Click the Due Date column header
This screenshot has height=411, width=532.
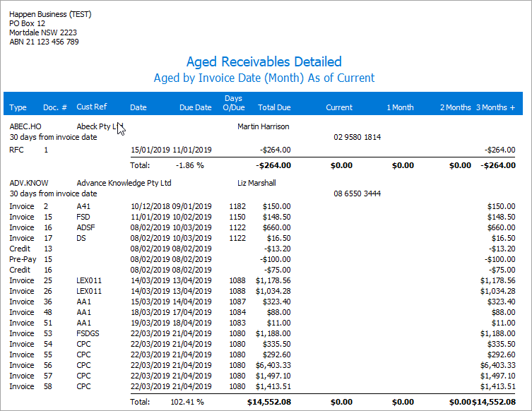(195, 107)
